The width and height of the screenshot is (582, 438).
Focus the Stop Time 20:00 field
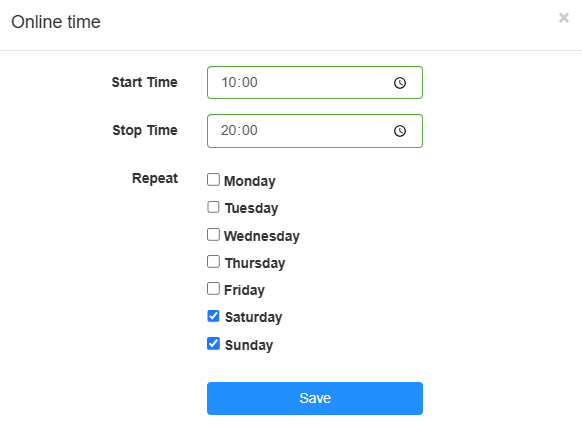[315, 131]
